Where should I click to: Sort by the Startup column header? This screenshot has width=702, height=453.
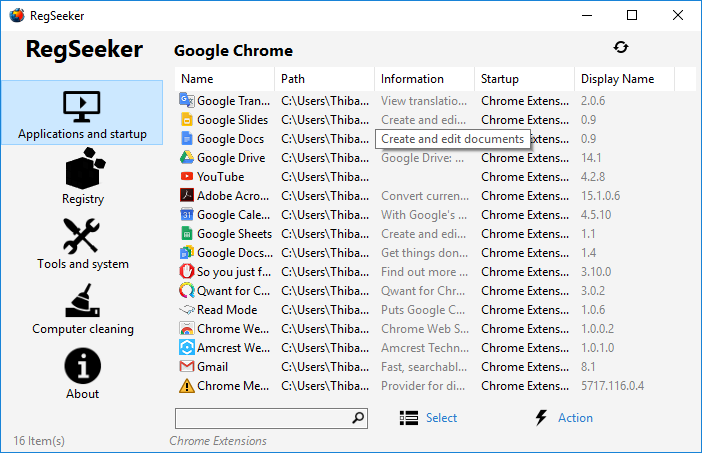point(524,79)
